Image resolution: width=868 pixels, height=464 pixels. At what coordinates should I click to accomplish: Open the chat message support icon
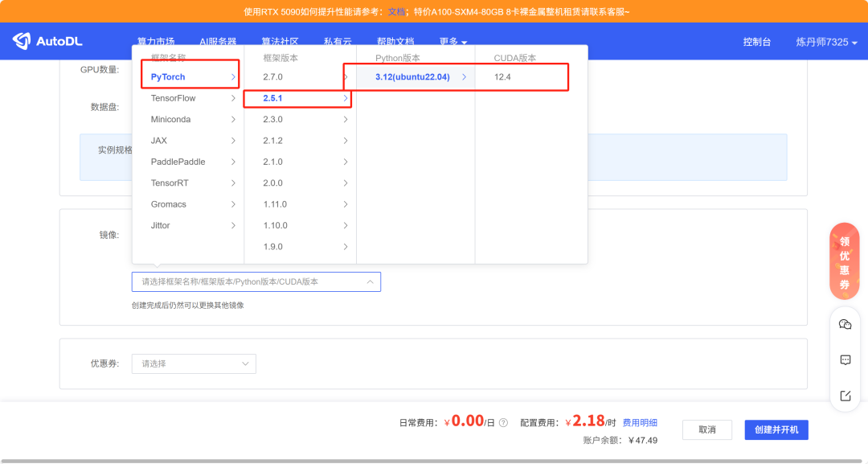click(845, 360)
